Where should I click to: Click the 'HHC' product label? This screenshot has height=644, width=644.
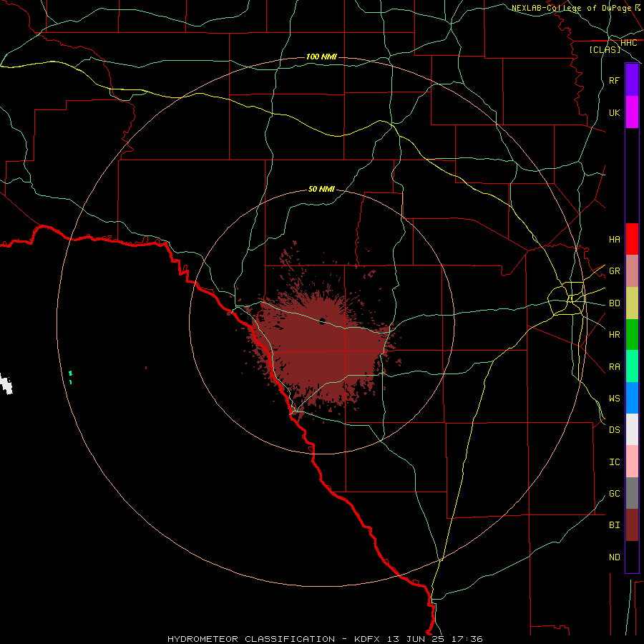click(628, 43)
